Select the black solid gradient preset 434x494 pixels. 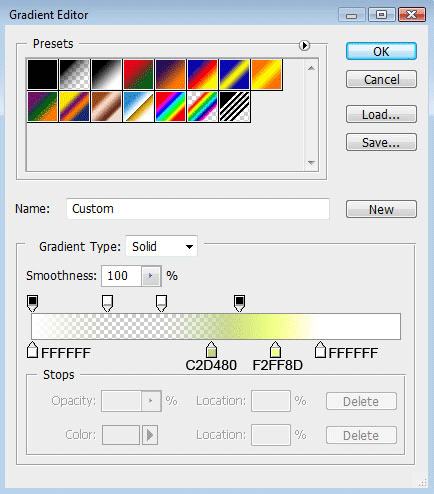[42, 75]
